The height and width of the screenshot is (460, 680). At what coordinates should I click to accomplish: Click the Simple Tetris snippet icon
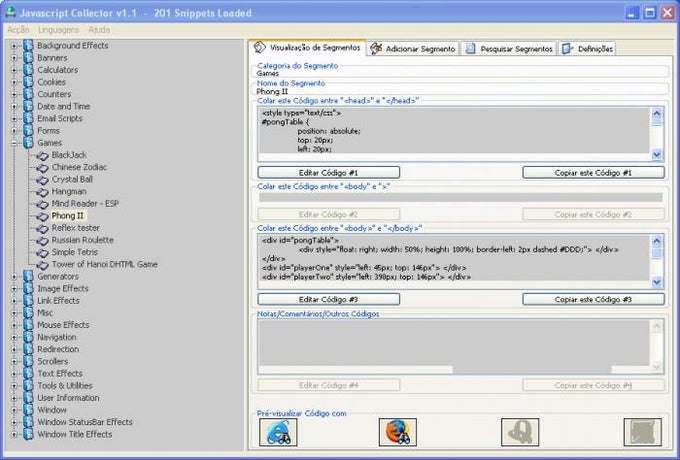coord(42,252)
